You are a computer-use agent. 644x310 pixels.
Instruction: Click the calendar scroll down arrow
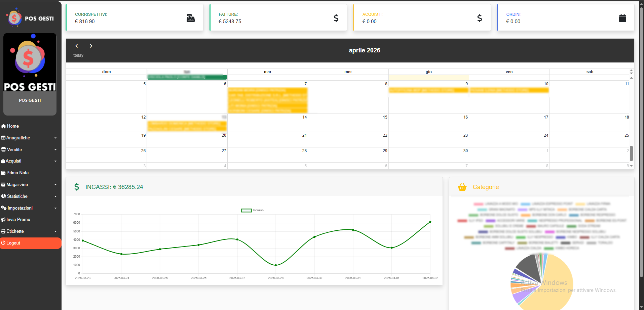631,166
